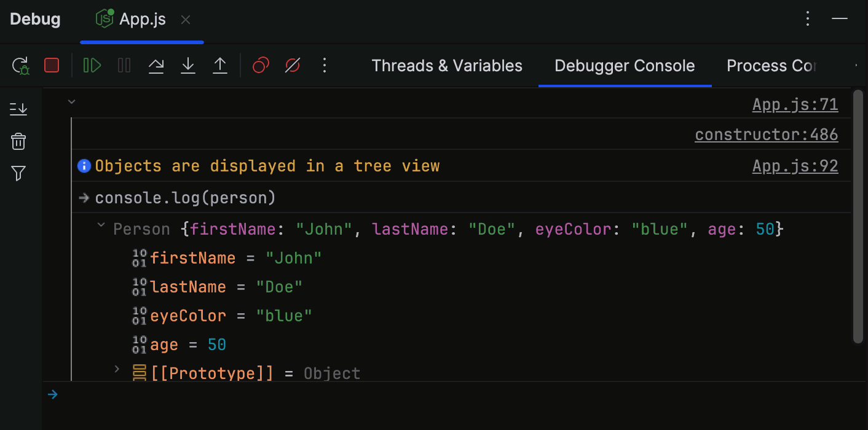This screenshot has width=868, height=430.
Task: Mute all breakpoints
Action: click(x=291, y=65)
